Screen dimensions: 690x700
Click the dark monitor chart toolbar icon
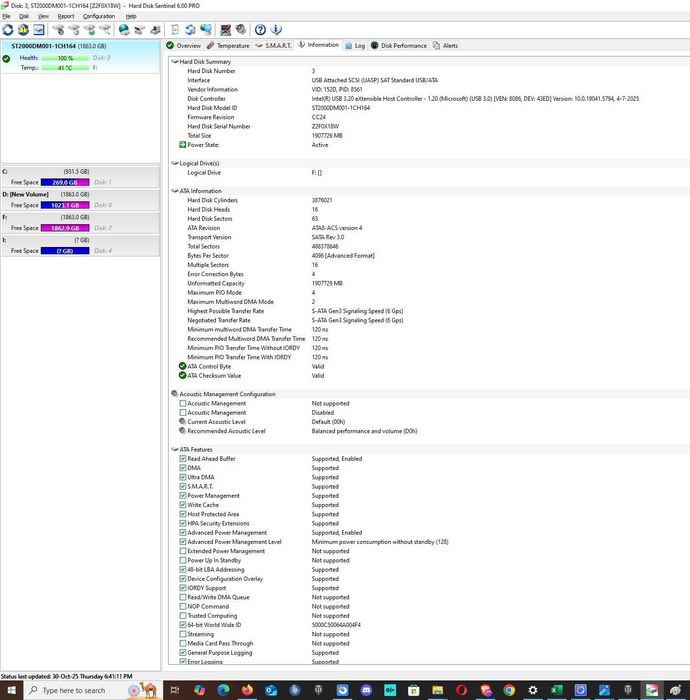225,30
